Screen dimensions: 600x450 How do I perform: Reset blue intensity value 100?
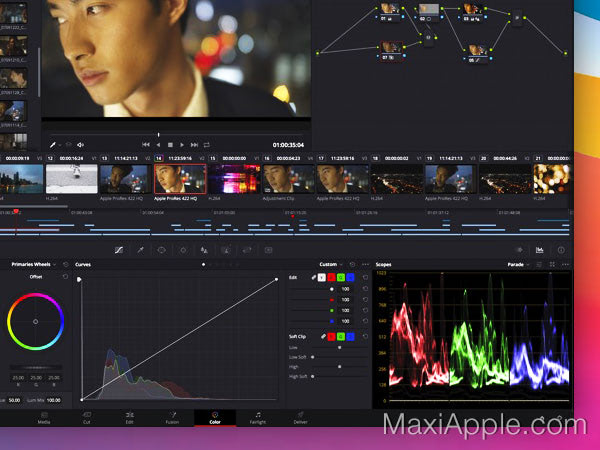coord(365,321)
